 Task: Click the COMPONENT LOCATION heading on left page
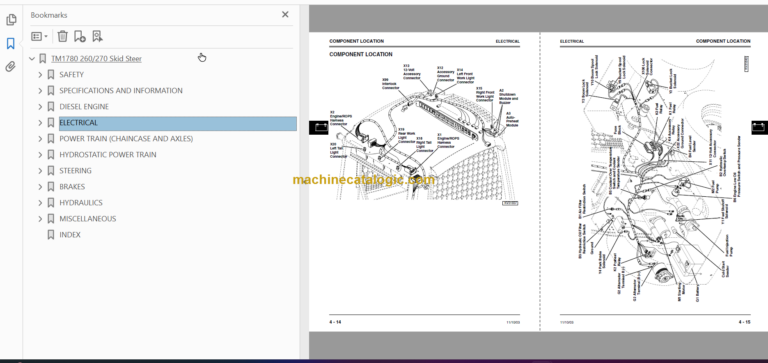click(x=360, y=54)
